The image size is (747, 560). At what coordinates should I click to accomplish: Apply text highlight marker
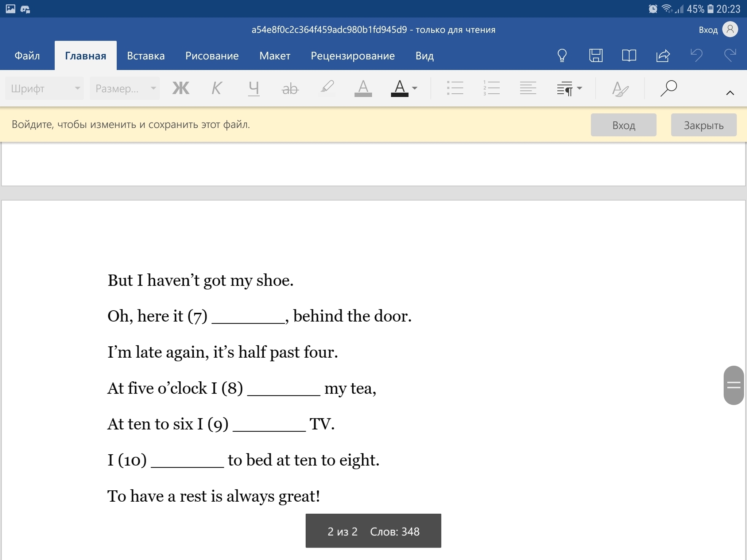[327, 88]
